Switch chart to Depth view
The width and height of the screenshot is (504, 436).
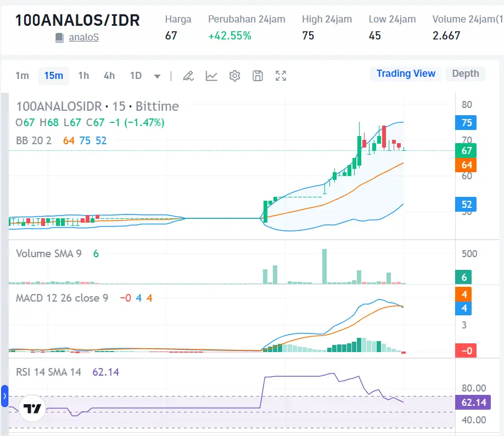pos(466,73)
